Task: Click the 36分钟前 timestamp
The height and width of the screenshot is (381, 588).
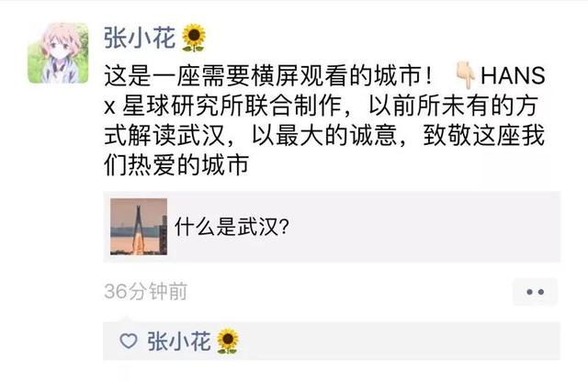Action: point(145,291)
